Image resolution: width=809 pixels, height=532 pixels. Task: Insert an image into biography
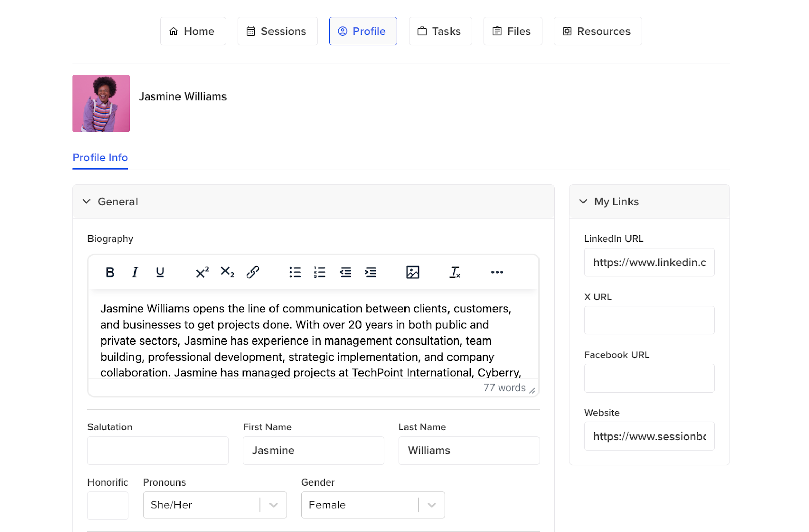click(x=413, y=272)
